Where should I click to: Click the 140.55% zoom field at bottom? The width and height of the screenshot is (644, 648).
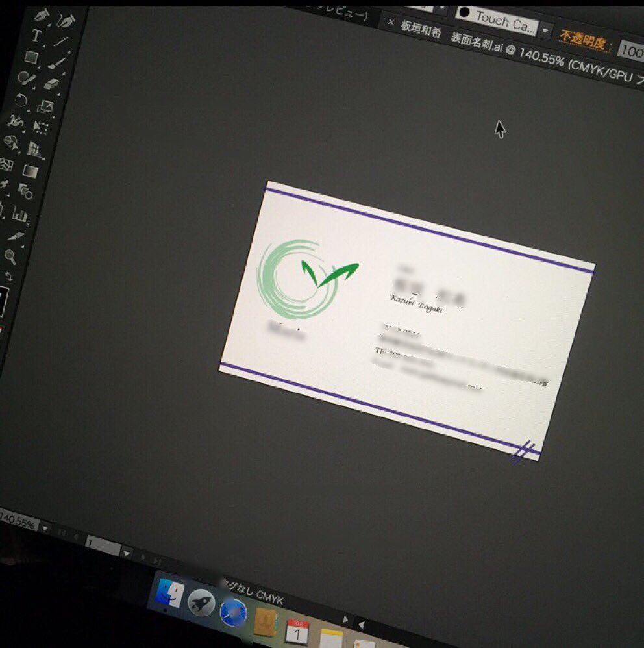click(x=18, y=522)
